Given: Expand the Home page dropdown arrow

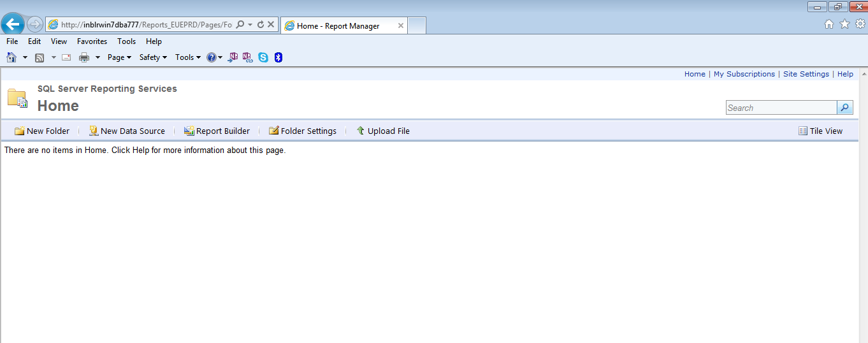Looking at the screenshot, I should coord(25,57).
